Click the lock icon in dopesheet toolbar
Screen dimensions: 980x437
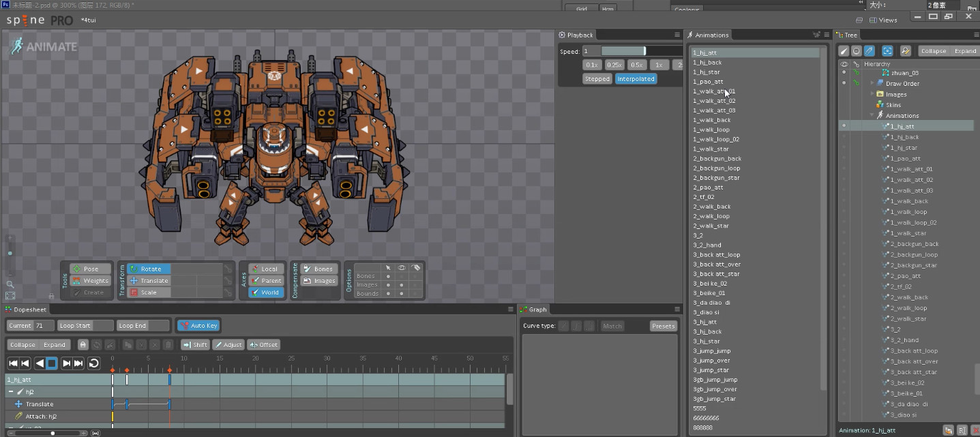pos(83,345)
